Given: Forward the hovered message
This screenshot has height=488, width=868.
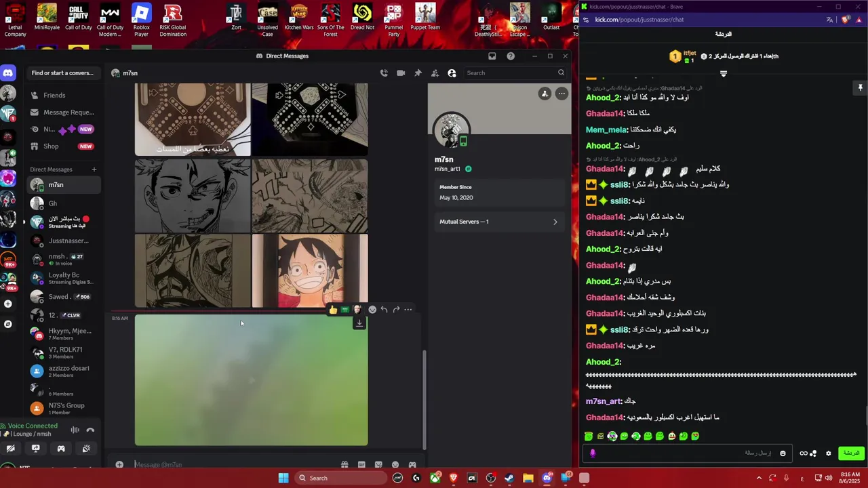Looking at the screenshot, I should (x=396, y=310).
